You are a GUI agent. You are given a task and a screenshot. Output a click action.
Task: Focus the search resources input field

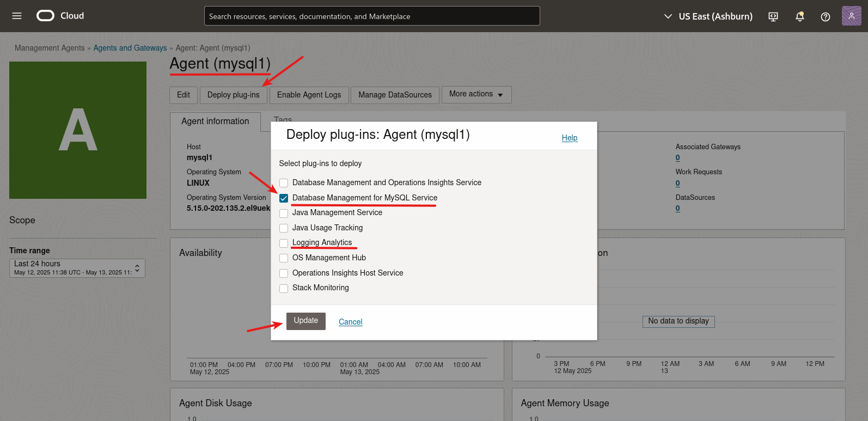tap(372, 16)
